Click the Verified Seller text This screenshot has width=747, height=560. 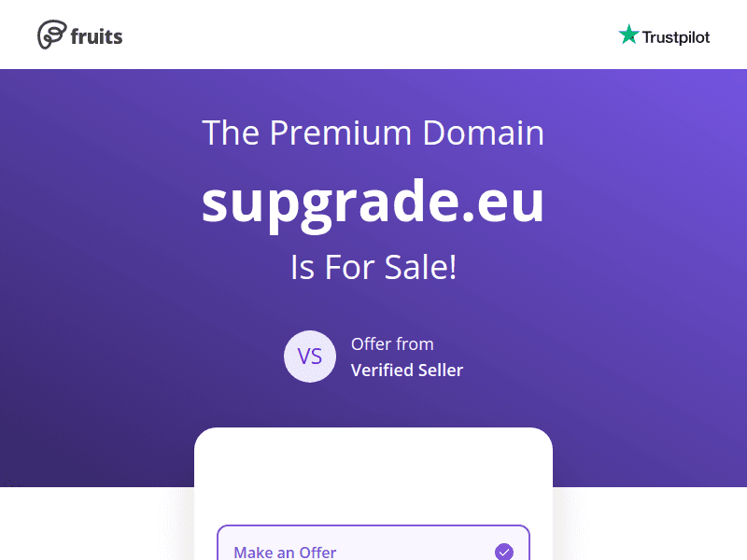click(x=407, y=370)
